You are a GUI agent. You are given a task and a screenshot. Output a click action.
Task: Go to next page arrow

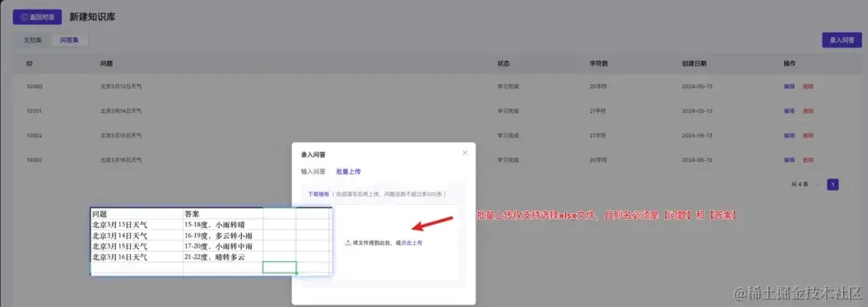[849, 185]
